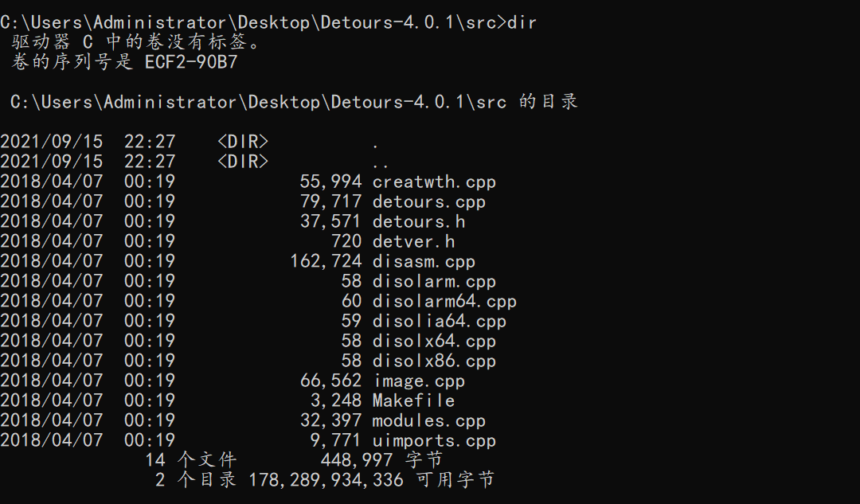860x504 pixels.
Task: Click size 59 of disolia64.cpp
Action: coord(352,321)
